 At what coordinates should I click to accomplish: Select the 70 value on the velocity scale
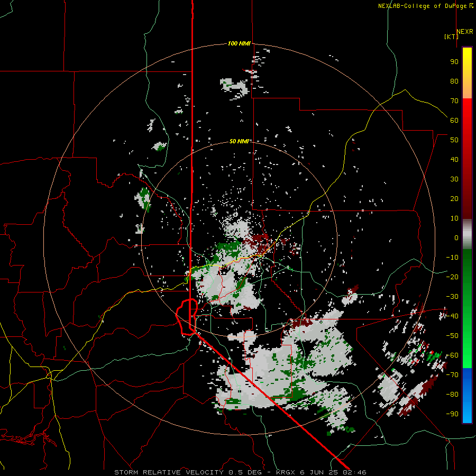pyautogui.click(x=454, y=101)
